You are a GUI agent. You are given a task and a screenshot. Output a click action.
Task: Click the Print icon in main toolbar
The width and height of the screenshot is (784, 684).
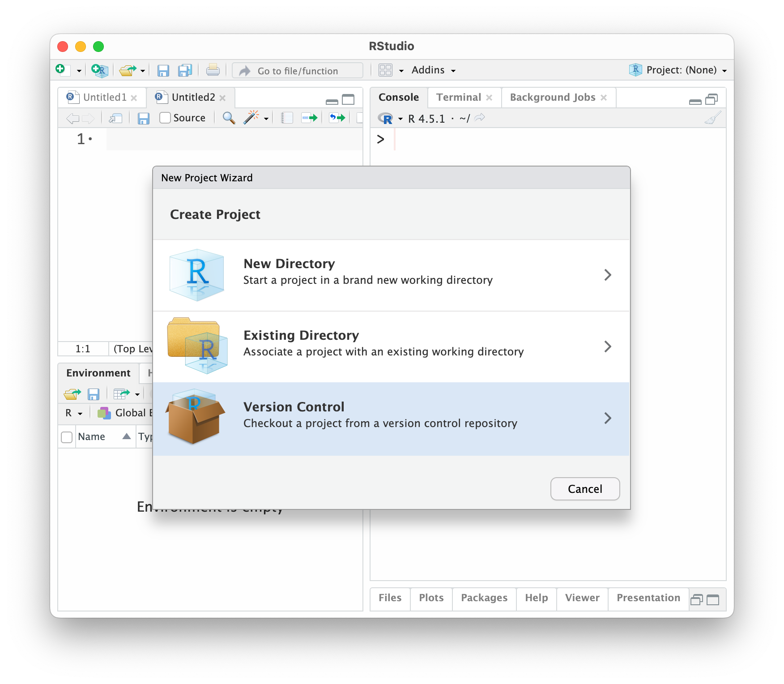coord(213,70)
